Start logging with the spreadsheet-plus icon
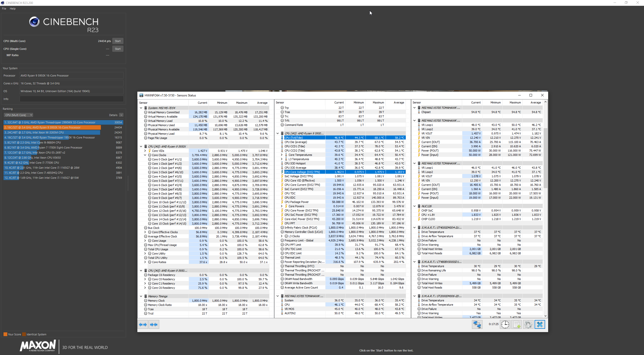This screenshot has height=355, width=644. 516,324
